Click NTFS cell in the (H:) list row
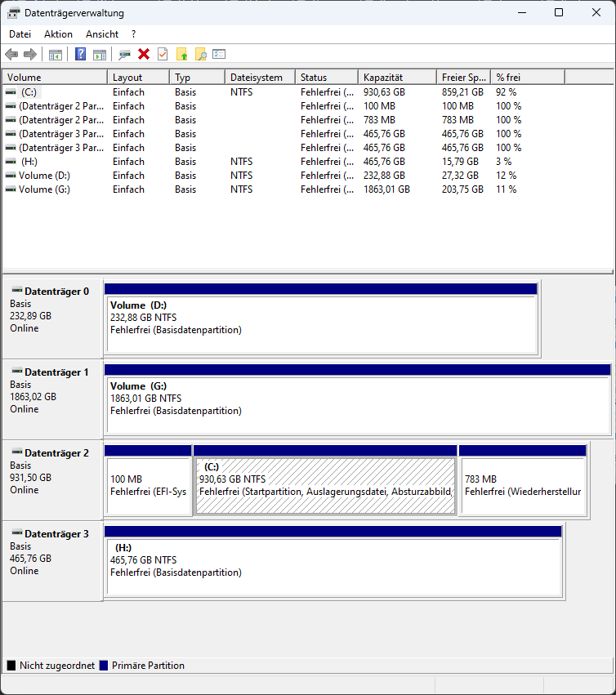This screenshot has height=695, width=616. click(241, 162)
